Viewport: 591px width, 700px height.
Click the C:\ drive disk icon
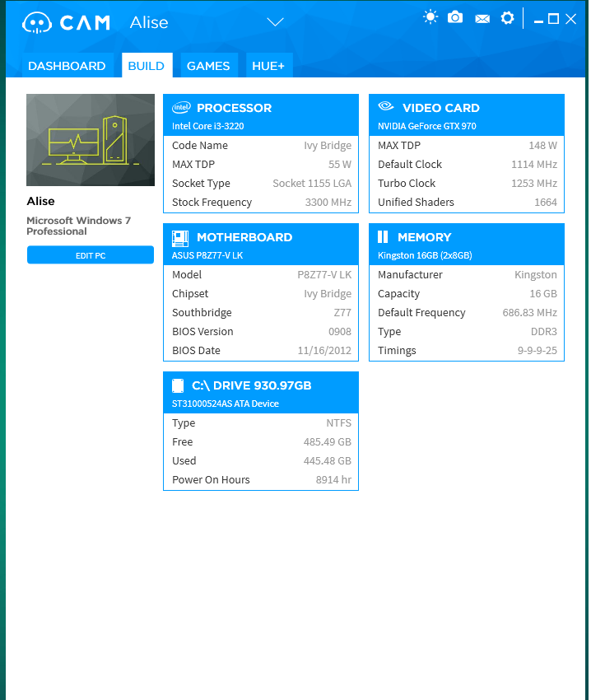click(178, 385)
